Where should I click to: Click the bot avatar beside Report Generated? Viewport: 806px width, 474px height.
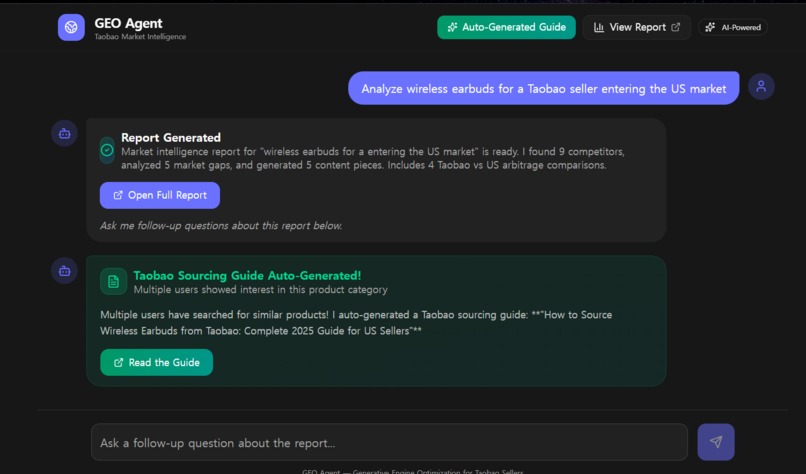(64, 134)
